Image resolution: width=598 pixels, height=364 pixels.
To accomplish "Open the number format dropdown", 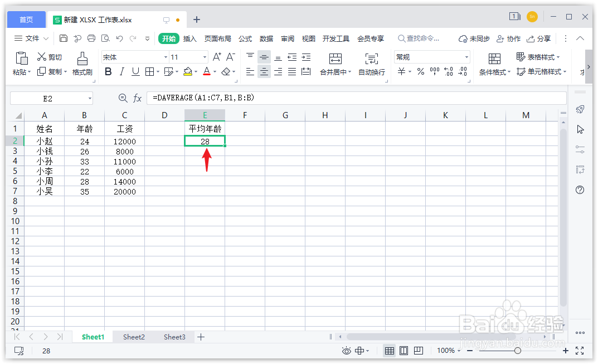I will (x=466, y=57).
